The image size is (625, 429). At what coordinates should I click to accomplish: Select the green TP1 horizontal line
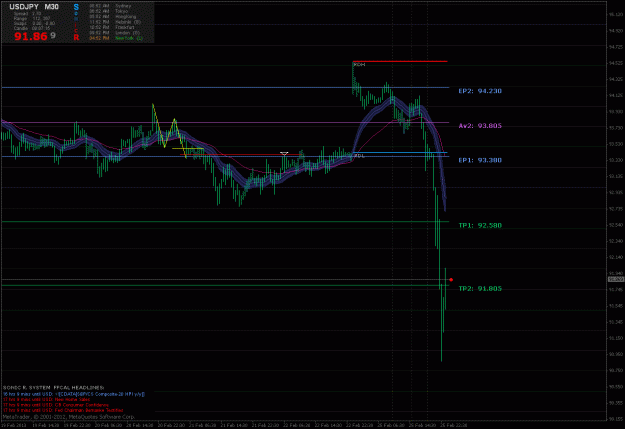[x=225, y=221]
